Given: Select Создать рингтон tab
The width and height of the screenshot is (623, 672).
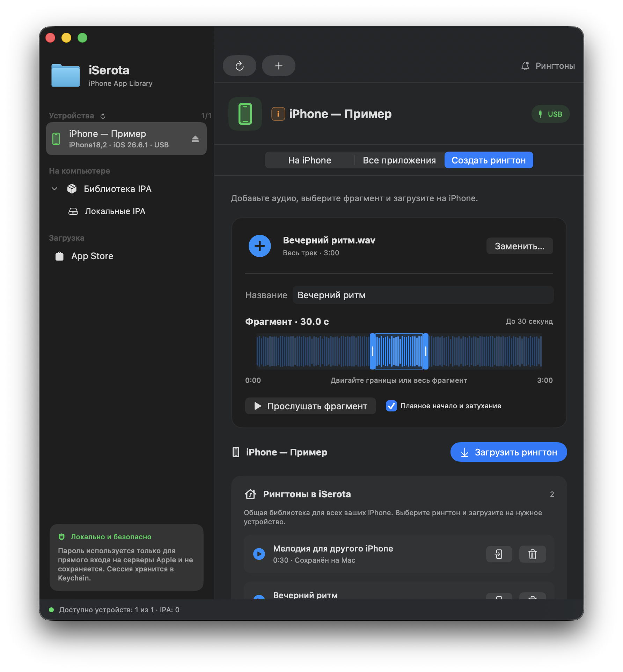Looking at the screenshot, I should pyautogui.click(x=489, y=160).
